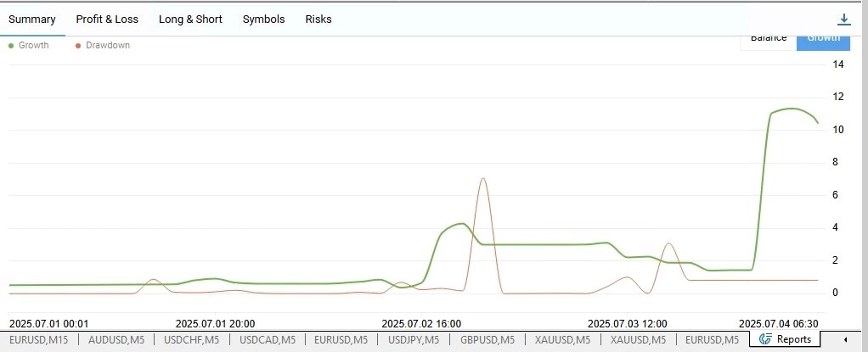The height and width of the screenshot is (352, 868).
Task: Select the USDCAD,M5 chart tab
Action: click(x=268, y=340)
